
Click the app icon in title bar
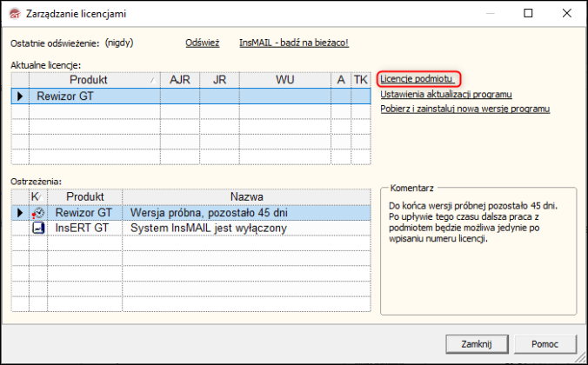click(x=13, y=14)
